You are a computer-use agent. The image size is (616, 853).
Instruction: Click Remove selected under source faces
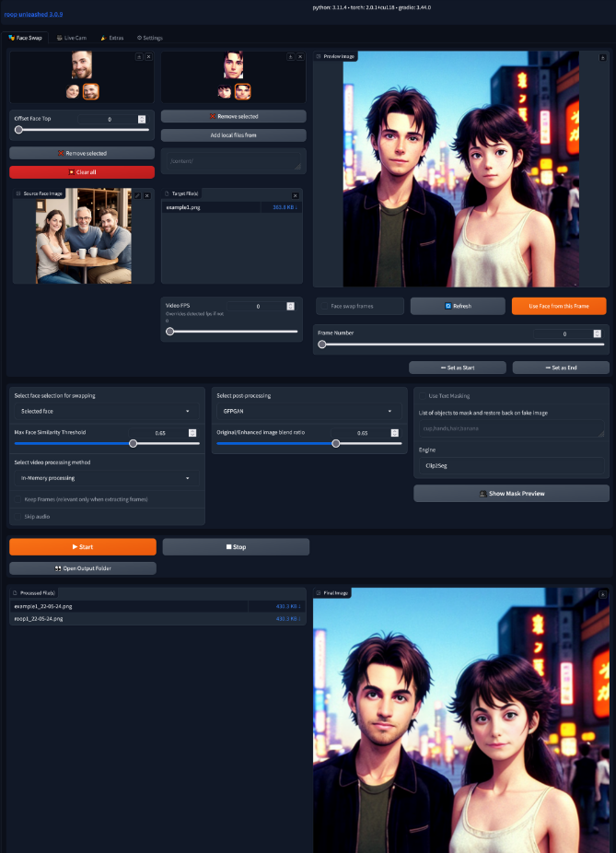(x=82, y=154)
